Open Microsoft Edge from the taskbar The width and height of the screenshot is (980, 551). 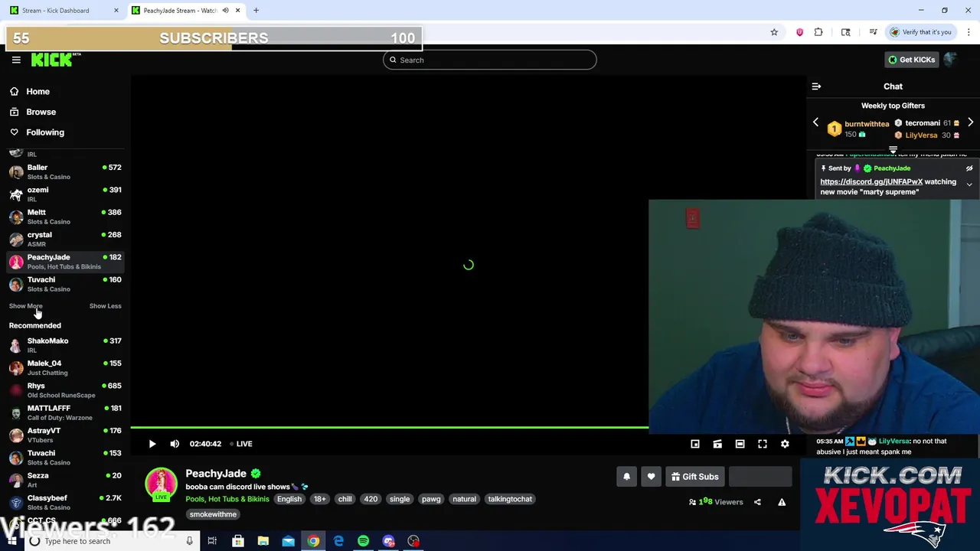tap(338, 541)
